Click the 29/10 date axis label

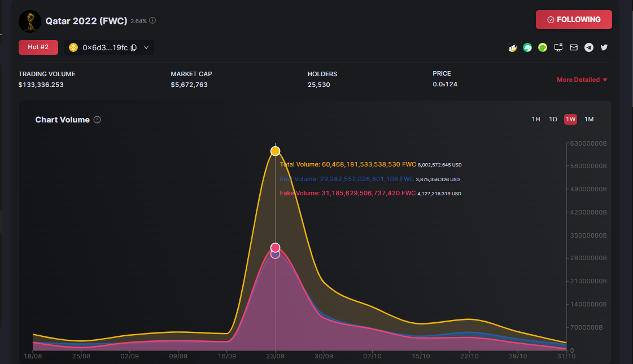tap(518, 356)
